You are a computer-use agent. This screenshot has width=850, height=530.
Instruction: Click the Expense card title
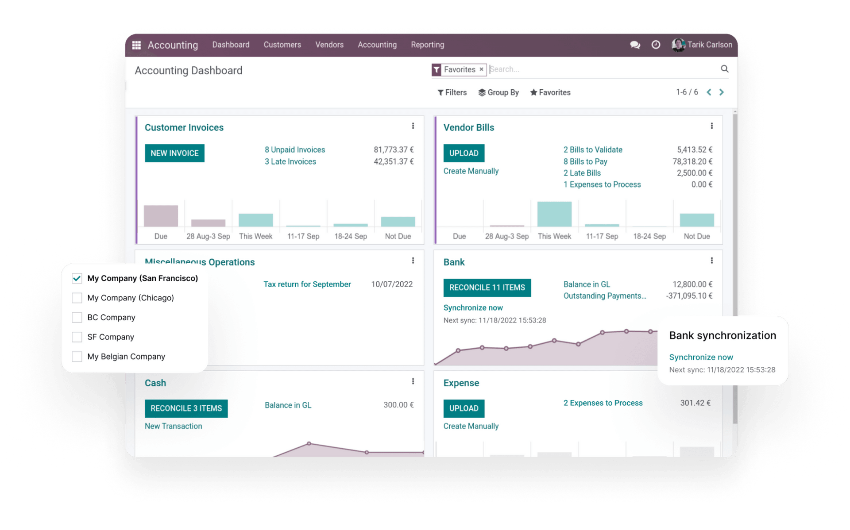click(x=461, y=383)
